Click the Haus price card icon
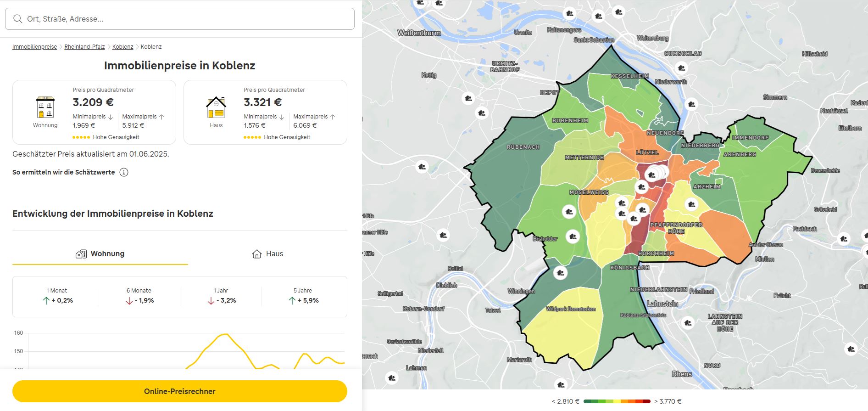 pyautogui.click(x=216, y=107)
